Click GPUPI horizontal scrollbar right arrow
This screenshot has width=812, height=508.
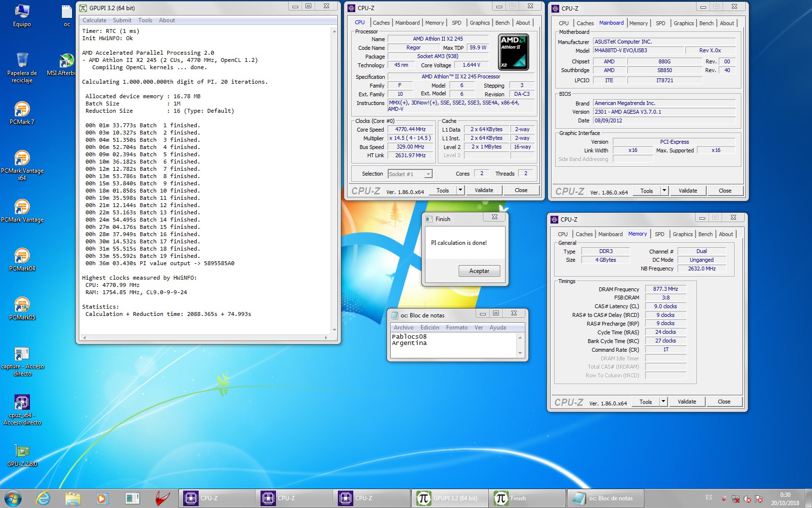click(x=326, y=338)
